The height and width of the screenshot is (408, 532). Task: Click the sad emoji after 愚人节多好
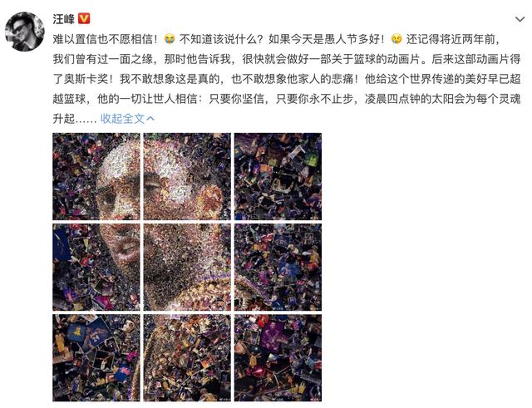pyautogui.click(x=396, y=39)
